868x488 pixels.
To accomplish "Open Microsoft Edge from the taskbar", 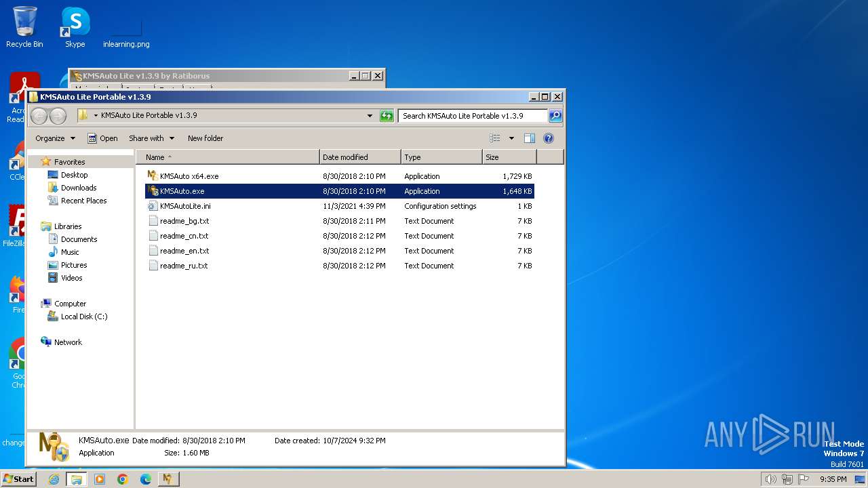I will point(146,479).
